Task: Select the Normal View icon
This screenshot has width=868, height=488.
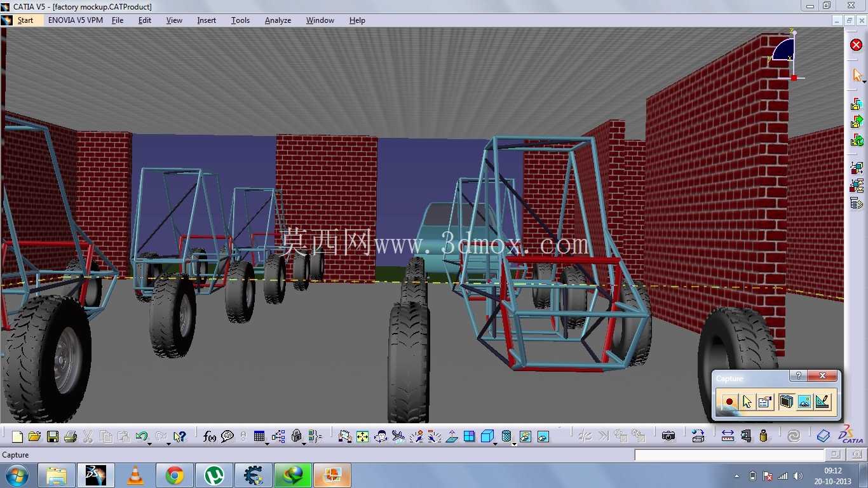Action: click(452, 437)
